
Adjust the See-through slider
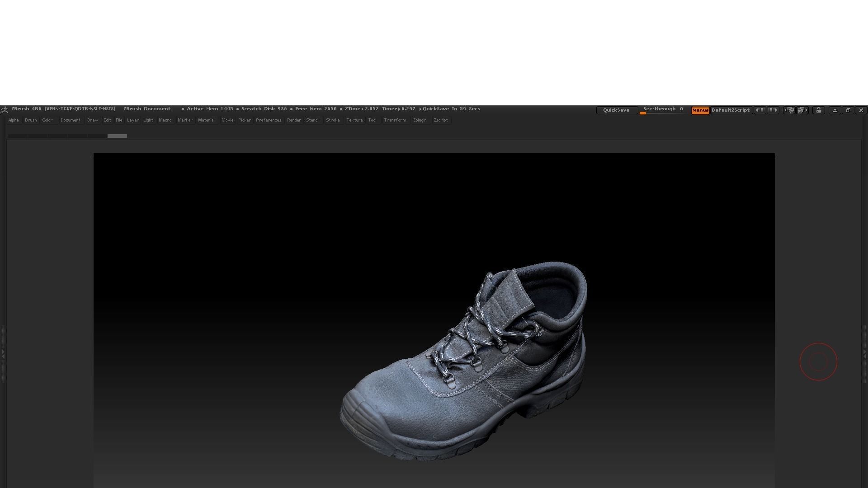click(663, 110)
